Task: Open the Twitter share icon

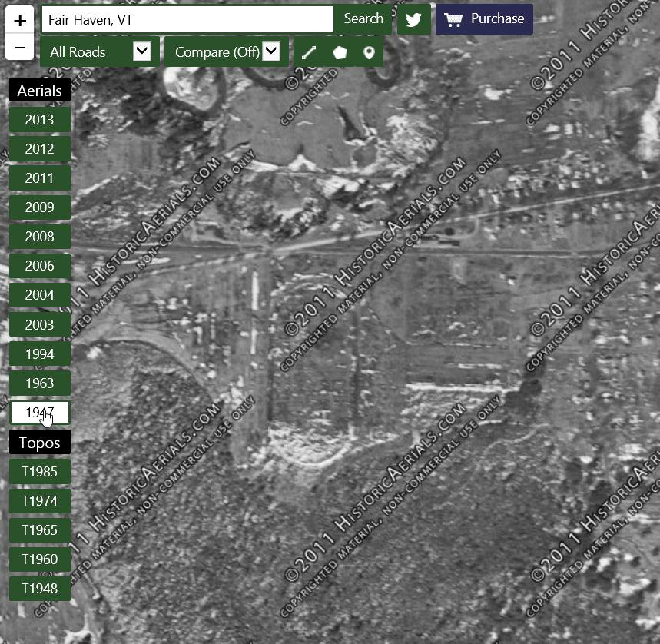Action: tap(414, 19)
